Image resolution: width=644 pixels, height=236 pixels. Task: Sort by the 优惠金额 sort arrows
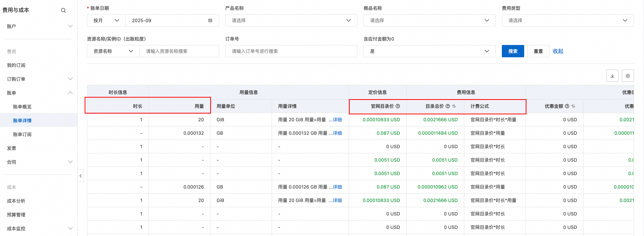click(x=573, y=106)
